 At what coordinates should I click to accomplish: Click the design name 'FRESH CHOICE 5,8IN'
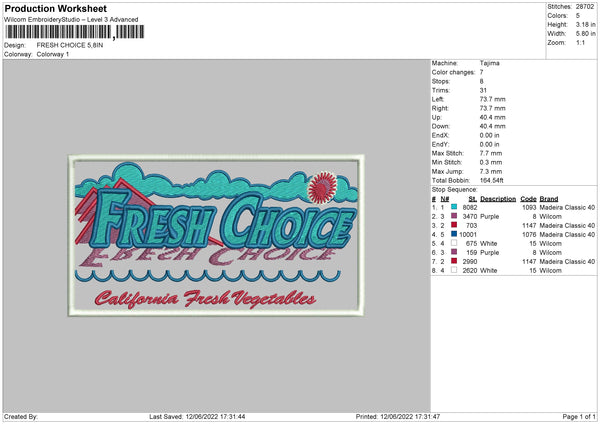70,45
